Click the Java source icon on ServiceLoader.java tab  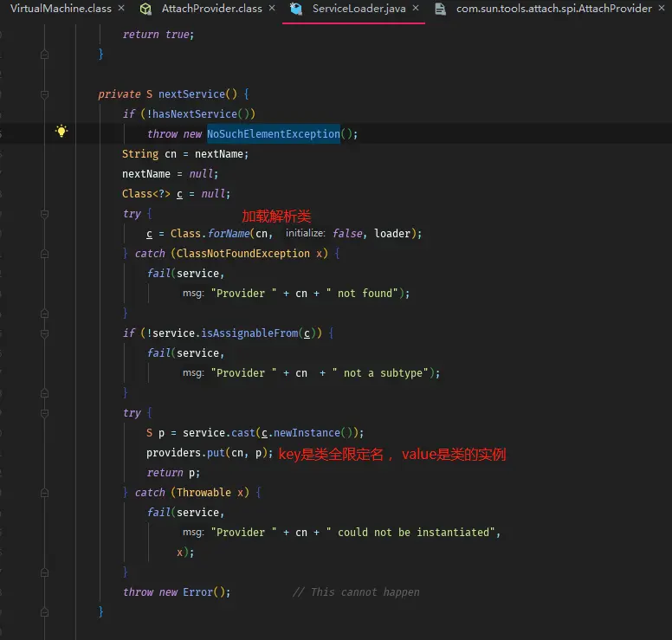[x=295, y=9]
